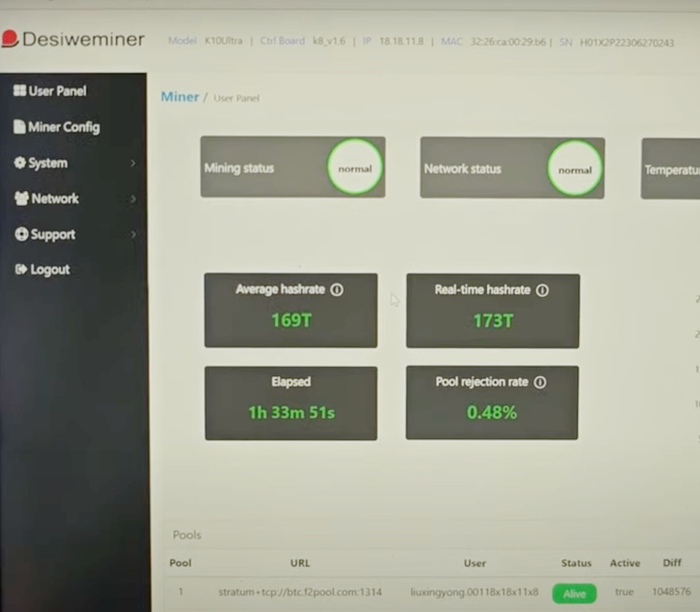This screenshot has height=612, width=700.
Task: Click the User Panel grid icon
Action: coord(19,90)
